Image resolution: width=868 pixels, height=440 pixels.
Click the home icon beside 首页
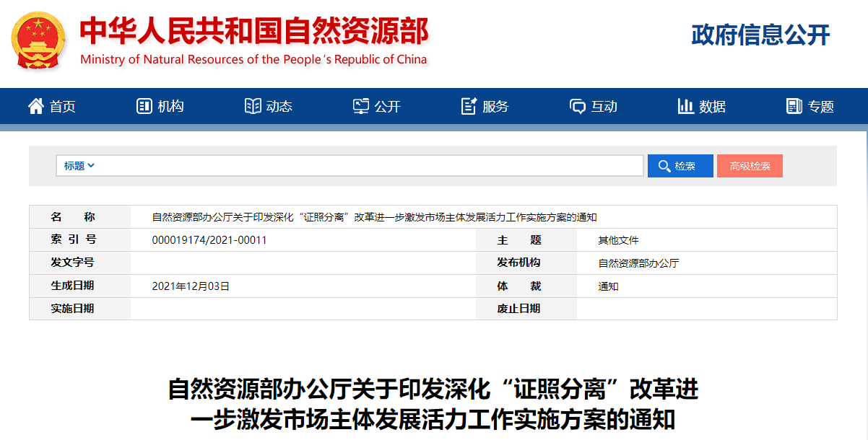click(x=36, y=106)
